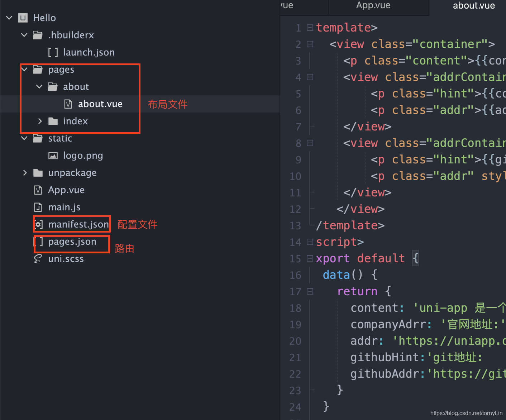Click line number 24 in the gutter
The image size is (506, 420).
click(x=295, y=407)
